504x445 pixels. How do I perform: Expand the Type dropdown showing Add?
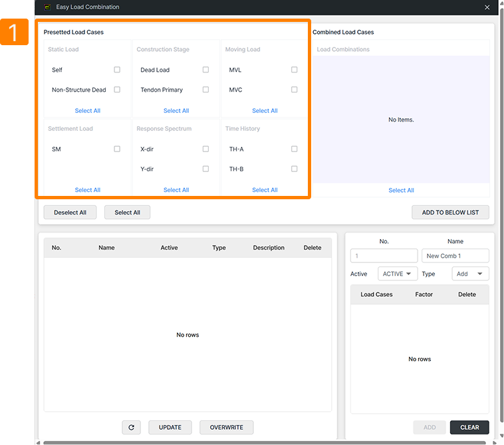click(x=470, y=274)
